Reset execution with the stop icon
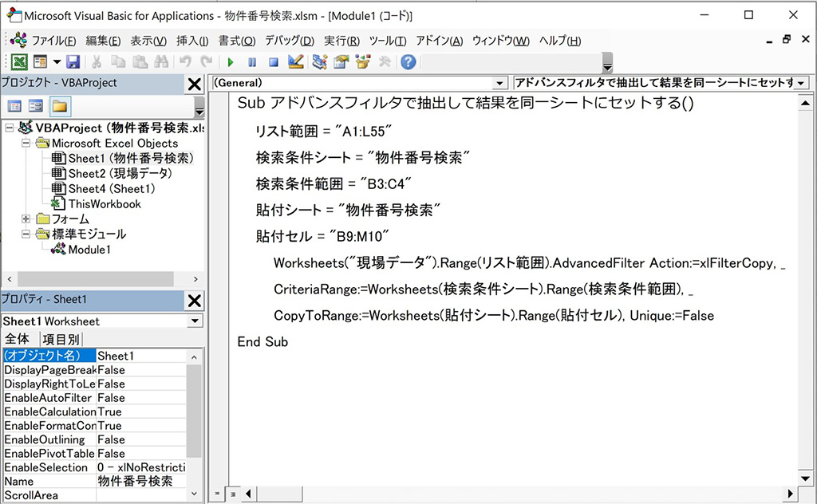This screenshot has width=817, height=504. pos(274,62)
